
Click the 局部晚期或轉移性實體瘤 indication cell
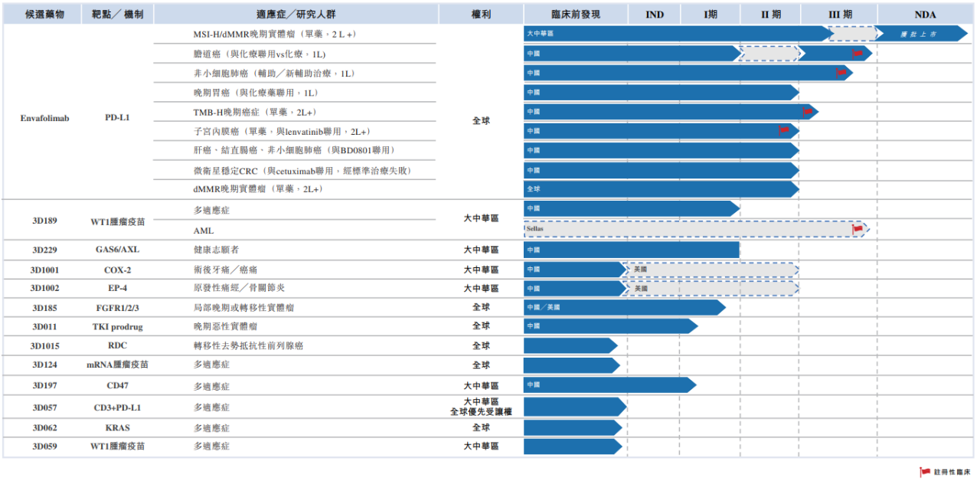pyautogui.click(x=243, y=307)
